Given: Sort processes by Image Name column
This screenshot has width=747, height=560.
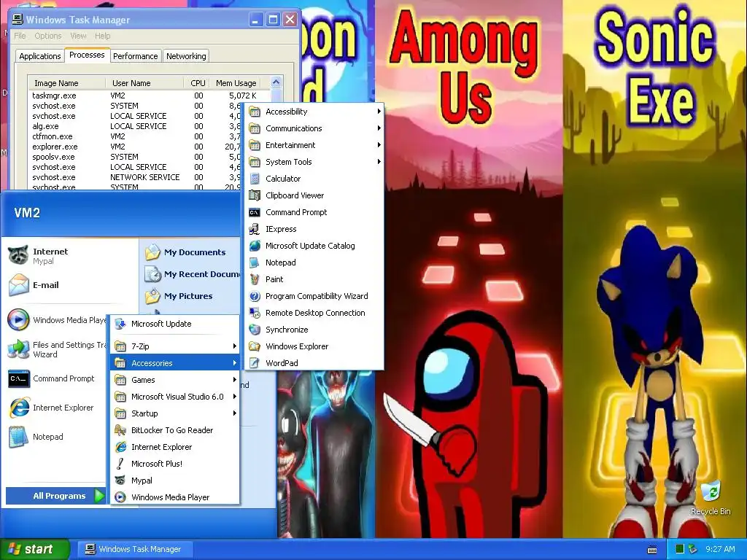Looking at the screenshot, I should 66,83.
